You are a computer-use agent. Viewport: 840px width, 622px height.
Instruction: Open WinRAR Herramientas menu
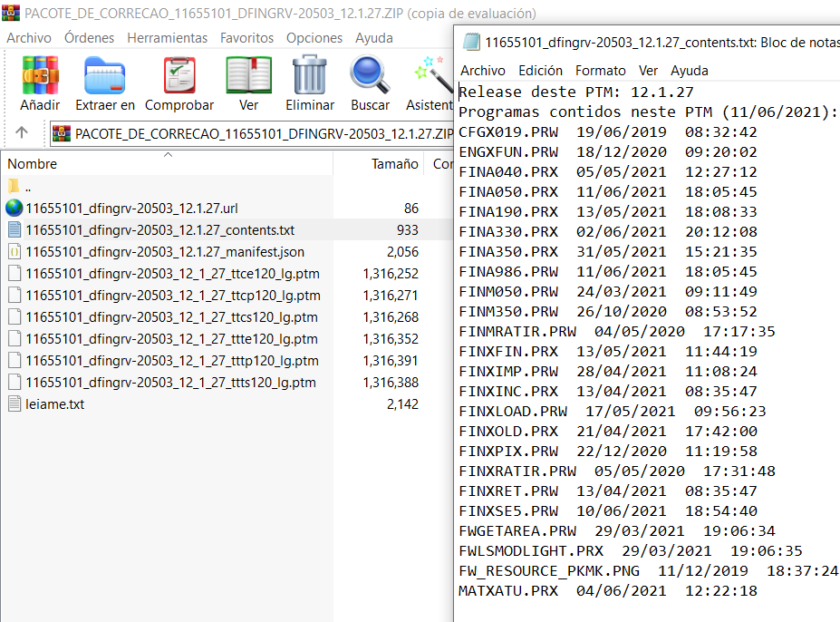click(x=167, y=38)
